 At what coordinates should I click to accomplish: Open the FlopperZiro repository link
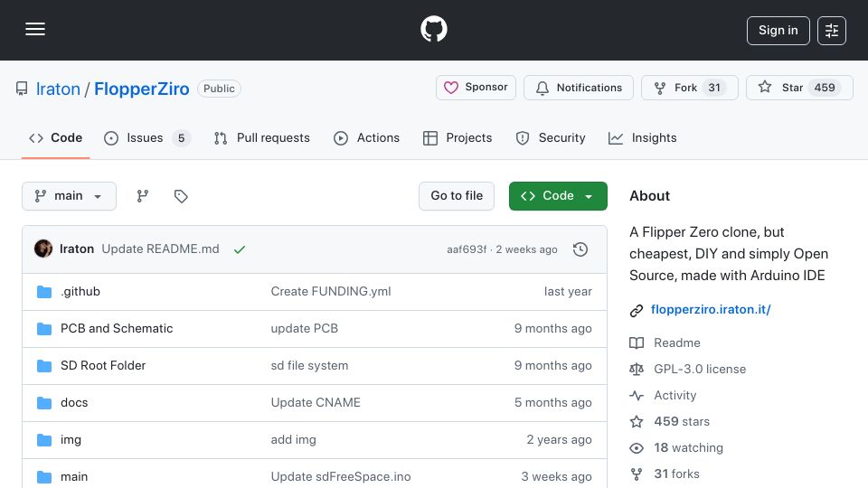click(142, 89)
